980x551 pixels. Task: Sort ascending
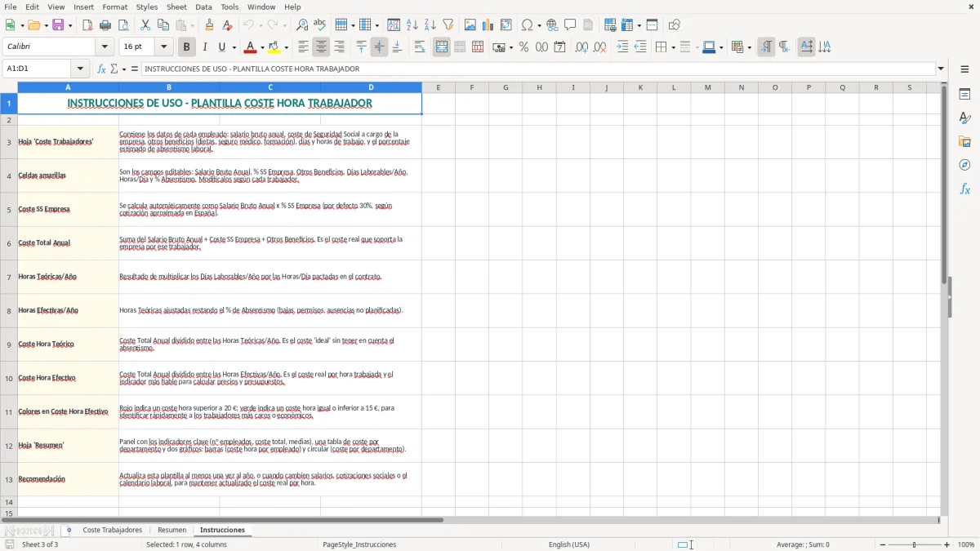[412, 25]
